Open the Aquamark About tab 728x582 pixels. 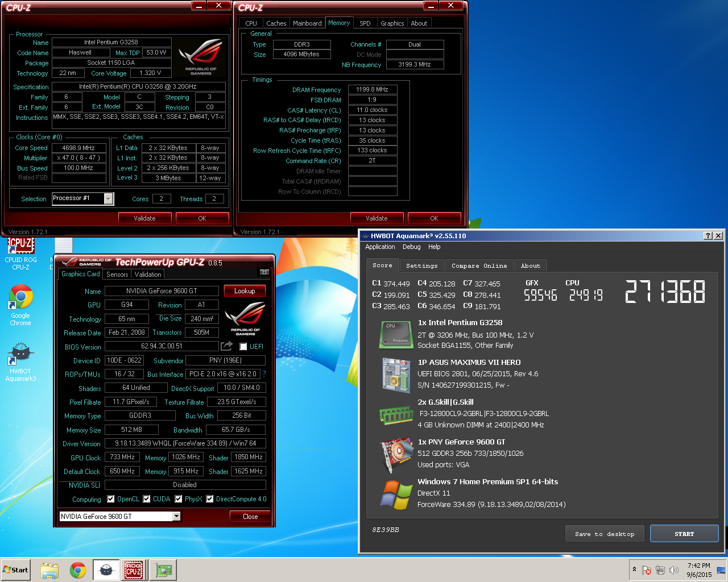click(531, 265)
